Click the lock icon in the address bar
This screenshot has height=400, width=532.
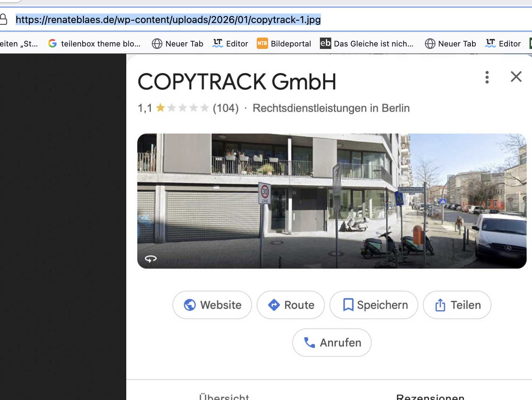coord(4,19)
